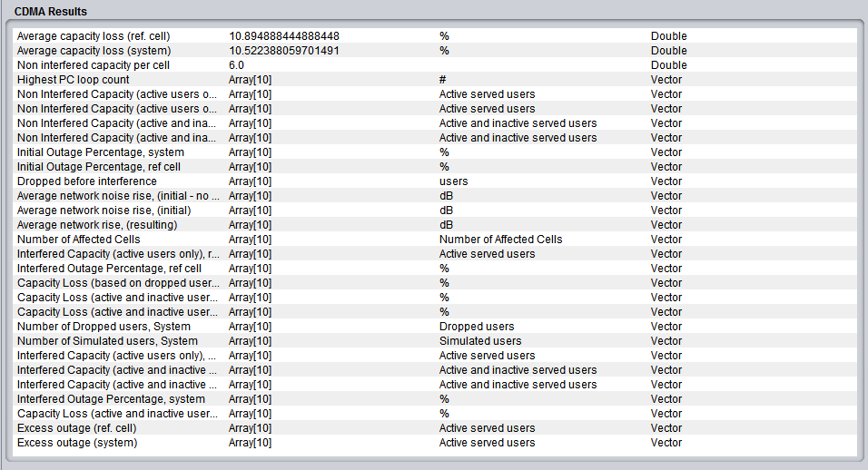This screenshot has height=470, width=868.
Task: Click the 'Number of Affected Cells' unit cell
Action: click(x=501, y=240)
